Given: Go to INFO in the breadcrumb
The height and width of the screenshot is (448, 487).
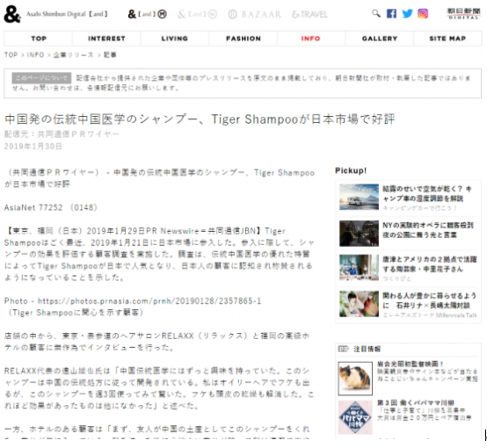Looking at the screenshot, I should coord(35,55).
